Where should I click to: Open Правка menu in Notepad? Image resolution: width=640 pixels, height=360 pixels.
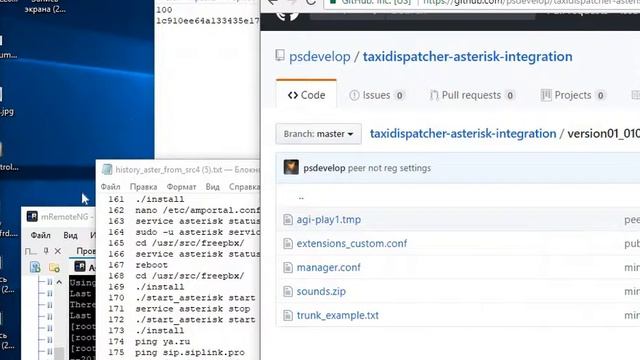tap(143, 187)
